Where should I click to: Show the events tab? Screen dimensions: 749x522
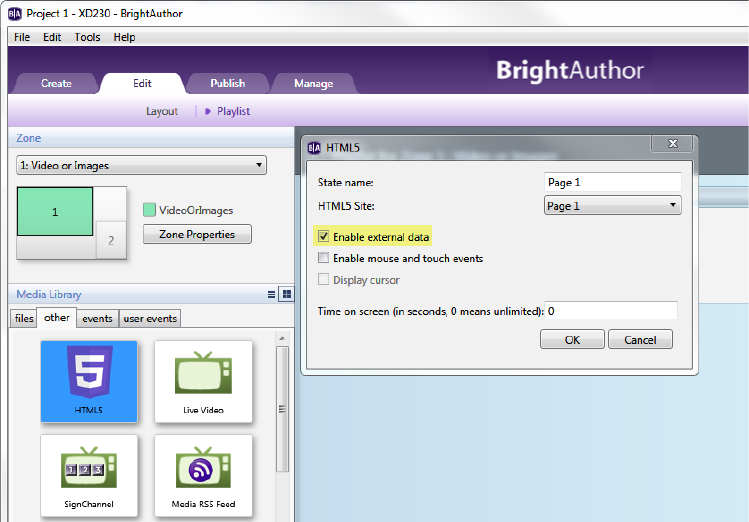pyautogui.click(x=97, y=318)
